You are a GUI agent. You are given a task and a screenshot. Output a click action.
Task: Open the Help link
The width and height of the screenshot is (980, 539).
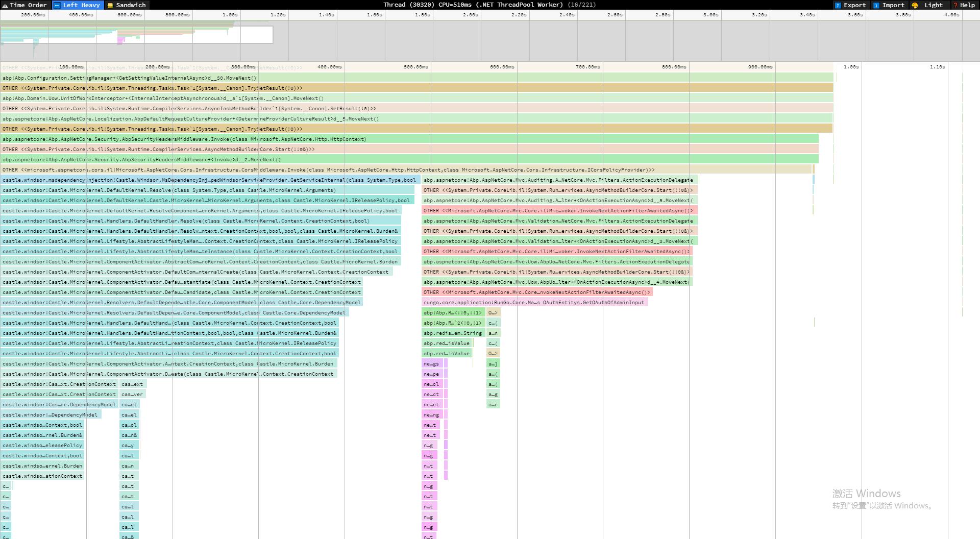[x=964, y=5]
